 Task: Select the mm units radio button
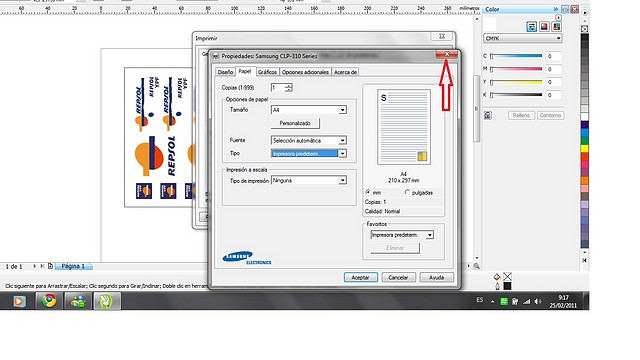tap(368, 192)
